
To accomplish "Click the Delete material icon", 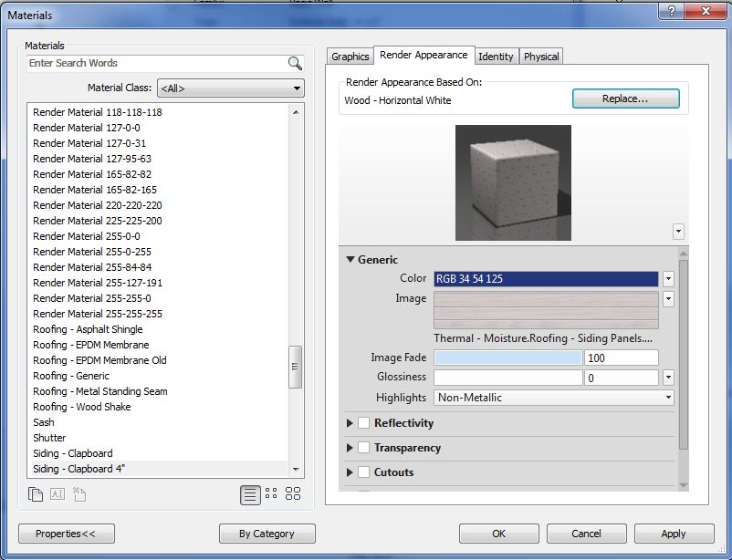I will pyautogui.click(x=79, y=494).
